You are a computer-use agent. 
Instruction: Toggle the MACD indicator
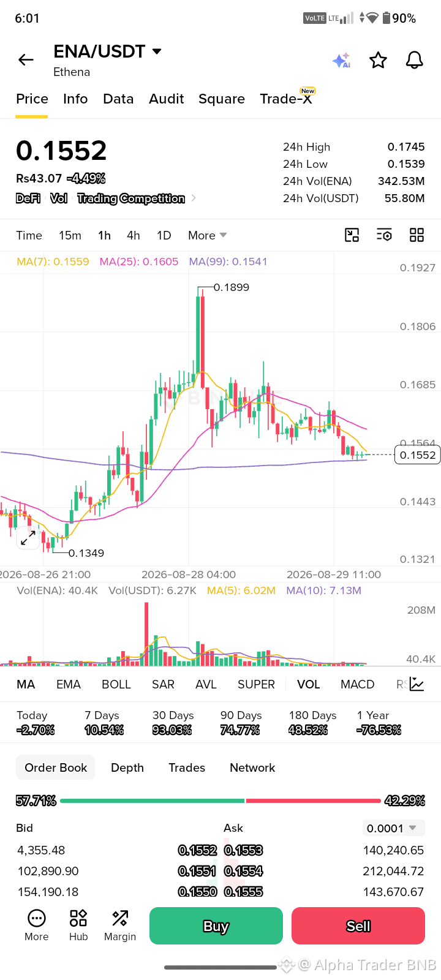358,684
